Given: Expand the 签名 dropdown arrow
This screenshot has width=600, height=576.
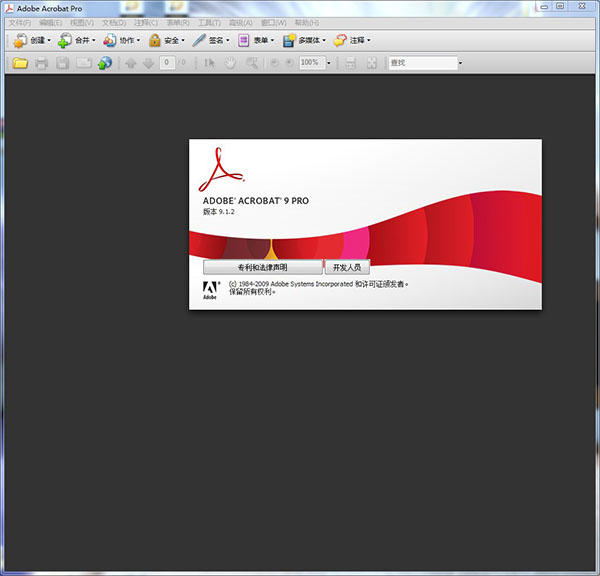Looking at the screenshot, I should click(228, 40).
